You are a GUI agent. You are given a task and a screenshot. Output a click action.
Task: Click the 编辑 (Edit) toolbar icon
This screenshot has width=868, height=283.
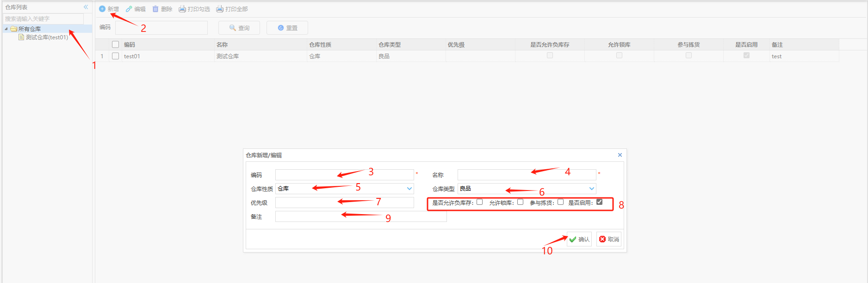(x=129, y=9)
